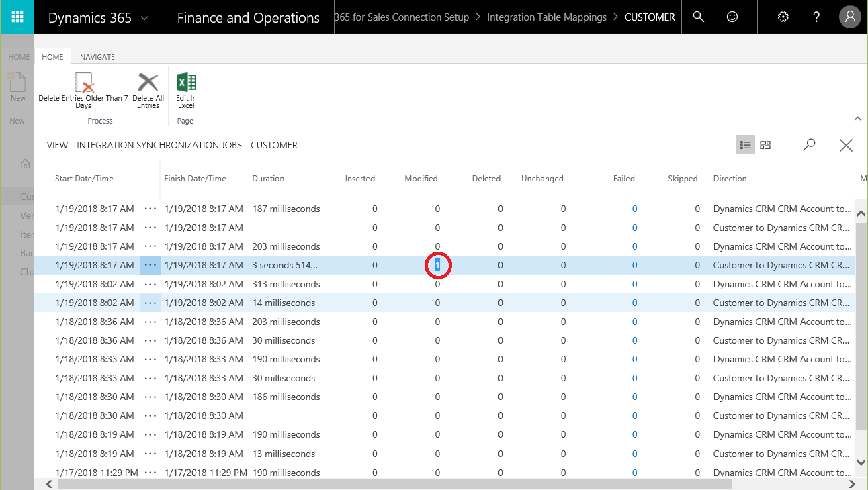Click the home icon in background sidebar

tap(25, 164)
